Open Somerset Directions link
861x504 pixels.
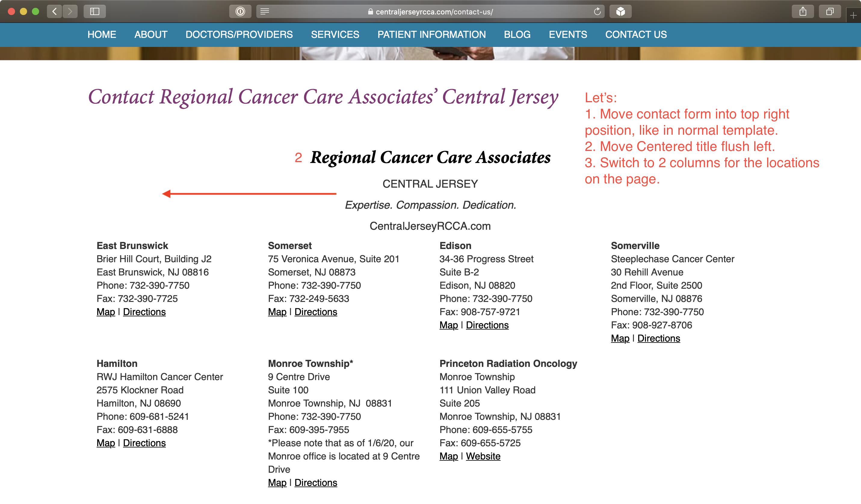[x=316, y=312]
